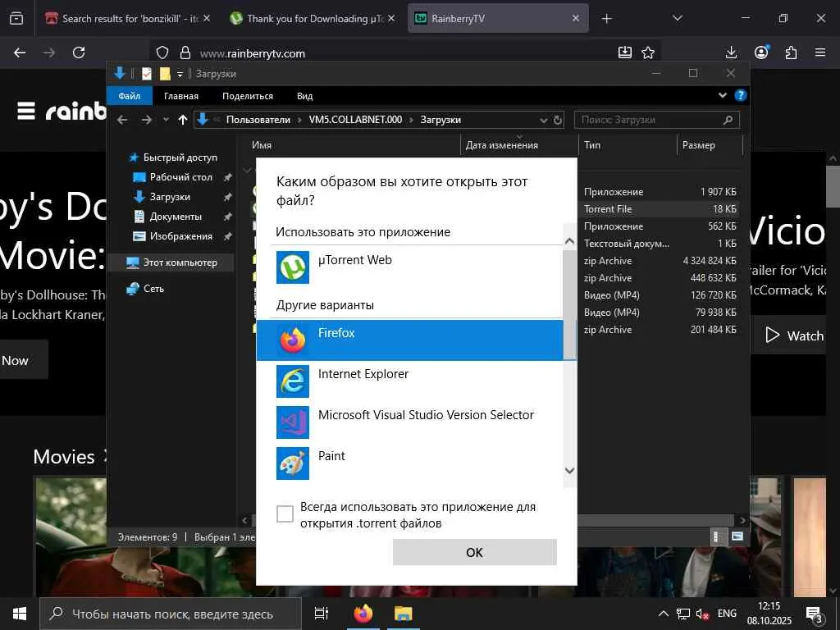Click the VM5.COLLABNET.000 breadcrumb segment

pos(355,120)
